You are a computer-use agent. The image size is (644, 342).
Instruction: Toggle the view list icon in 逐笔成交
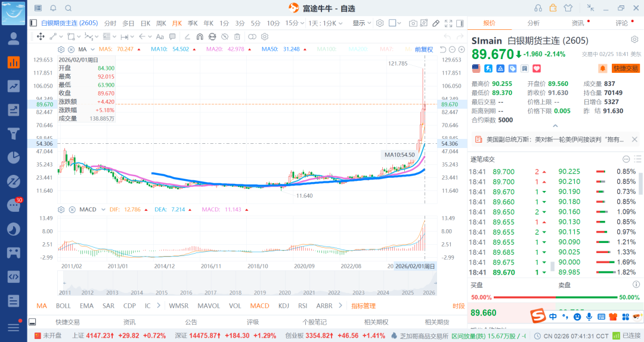pos(637,159)
